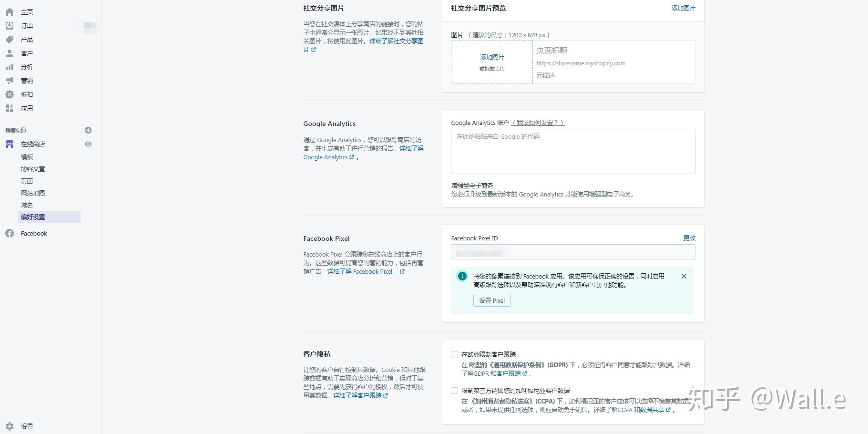Viewport: 868px width, 434px height.
Task: Open GDPR 和客户跟踪 link
Action: pos(500,373)
